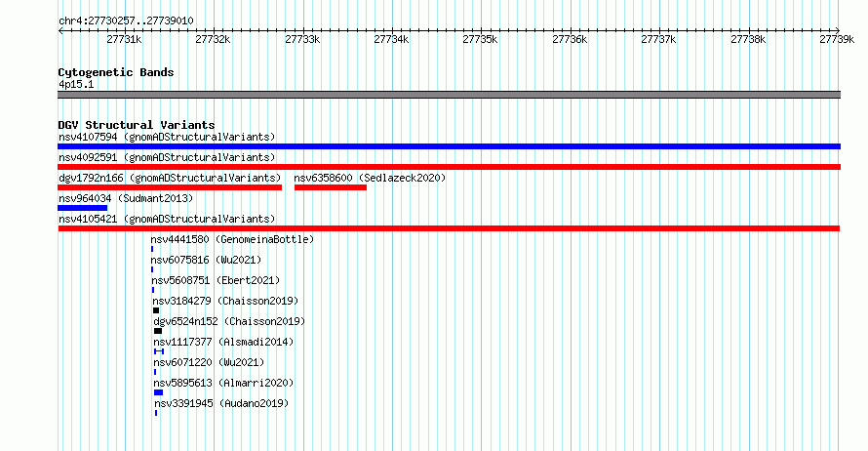Open nsv4441580 GenomeinaBottle variant label
This screenshot has width=868, height=451.
(x=232, y=239)
